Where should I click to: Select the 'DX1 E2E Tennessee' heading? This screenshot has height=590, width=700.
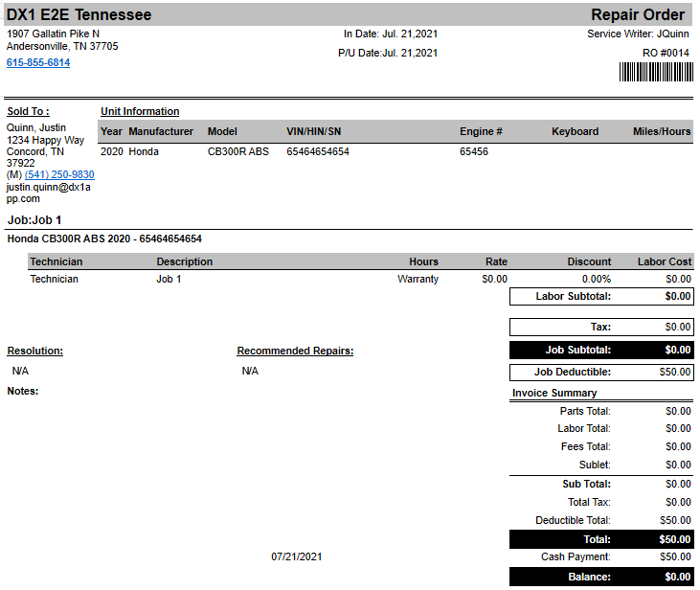[x=79, y=14]
